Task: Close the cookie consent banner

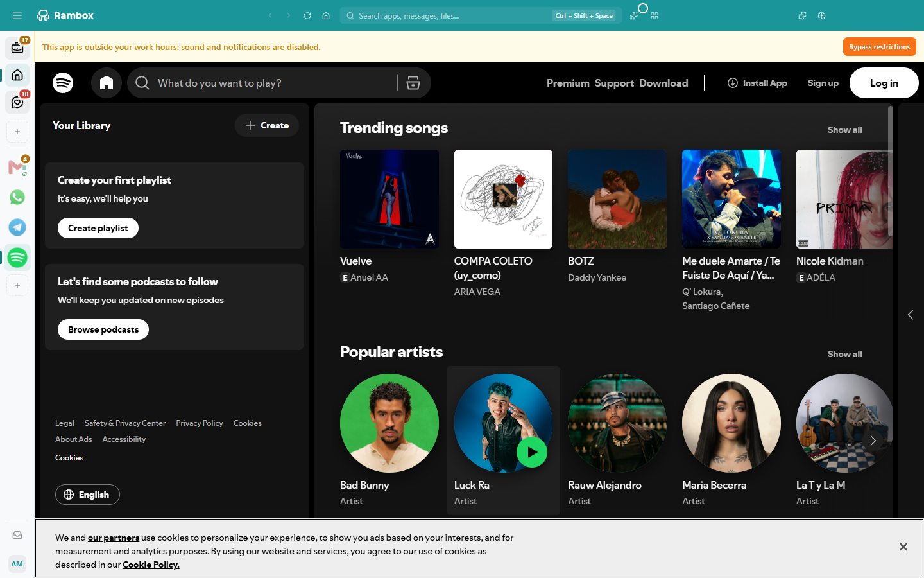Action: (x=903, y=547)
